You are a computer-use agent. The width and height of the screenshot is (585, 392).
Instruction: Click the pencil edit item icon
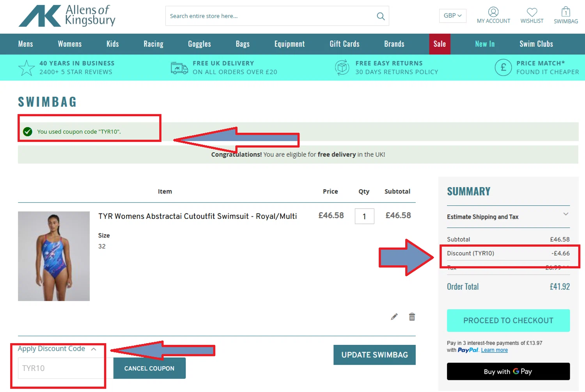[394, 317]
